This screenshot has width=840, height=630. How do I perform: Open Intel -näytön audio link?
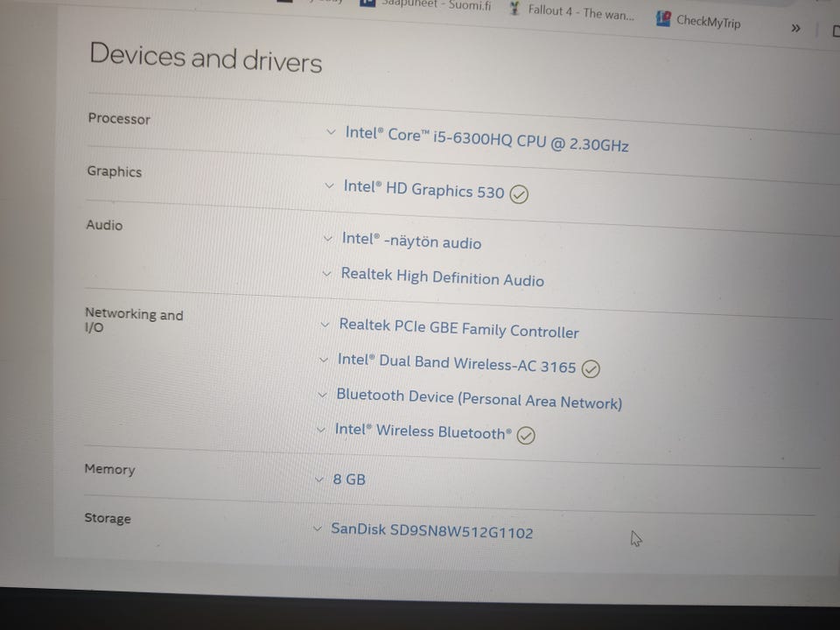(x=411, y=241)
